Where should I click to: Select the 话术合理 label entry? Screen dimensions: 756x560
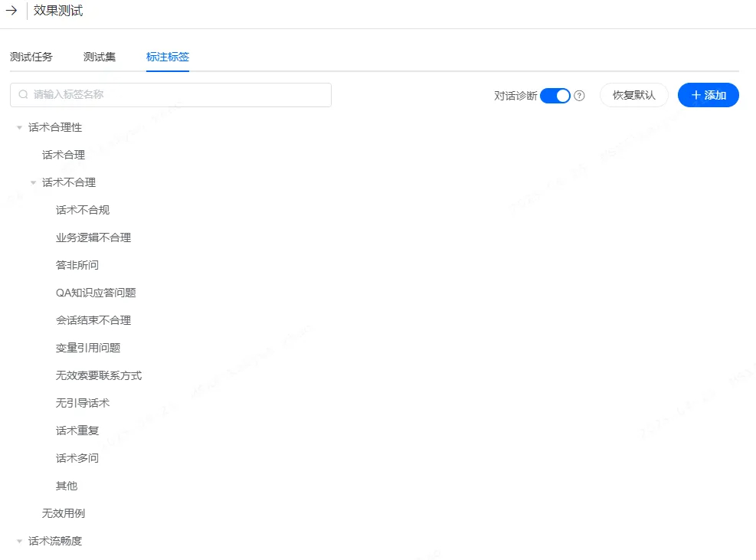pyautogui.click(x=64, y=155)
